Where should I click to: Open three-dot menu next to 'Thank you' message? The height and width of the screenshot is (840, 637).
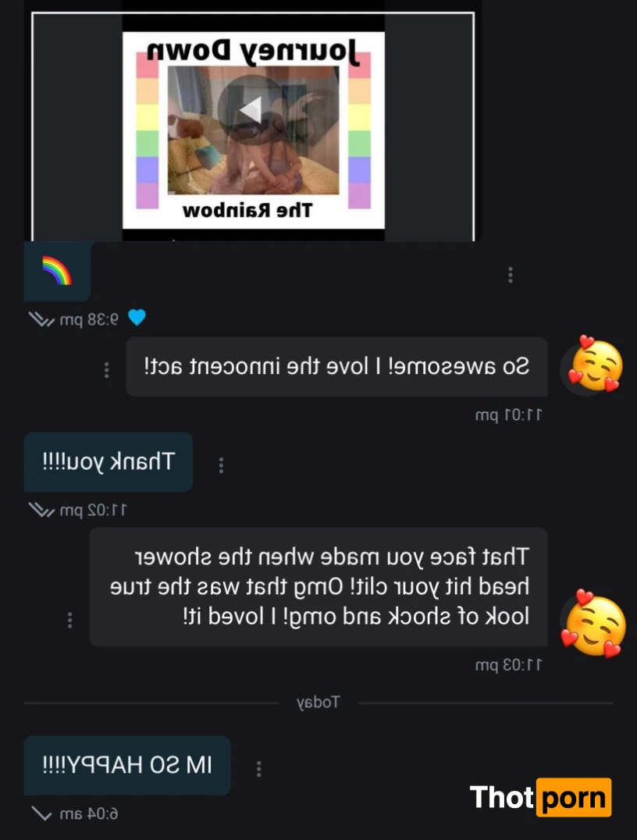pyautogui.click(x=221, y=465)
